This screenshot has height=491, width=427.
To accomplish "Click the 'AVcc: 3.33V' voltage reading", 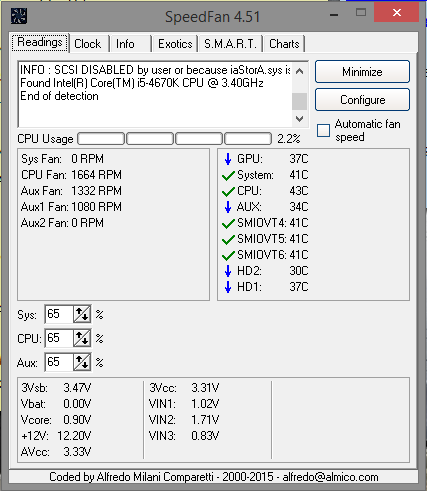I will click(x=56, y=452).
